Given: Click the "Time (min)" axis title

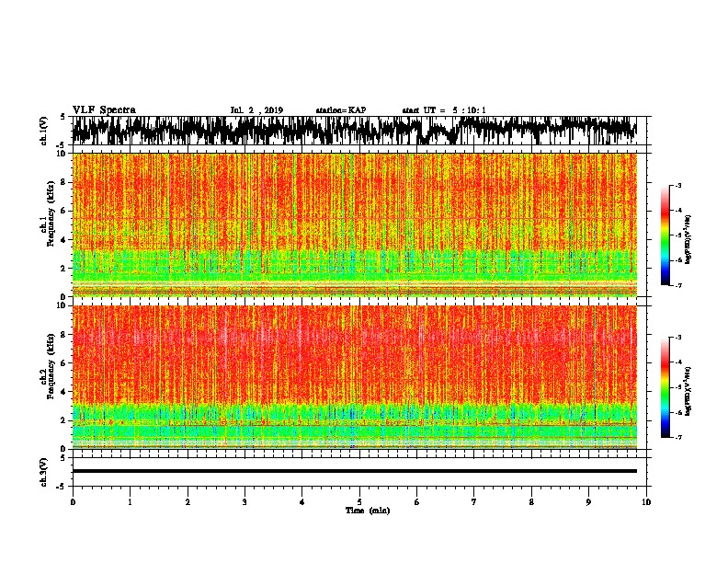Looking at the screenshot, I should pyautogui.click(x=368, y=511).
